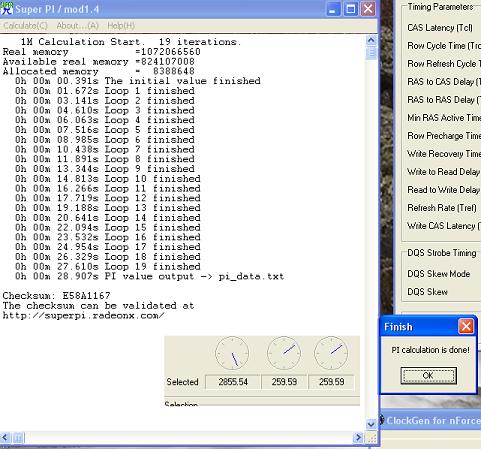This screenshot has width=481, height=449.
Task: Maximize the Super PI window
Action: [x=350, y=9]
